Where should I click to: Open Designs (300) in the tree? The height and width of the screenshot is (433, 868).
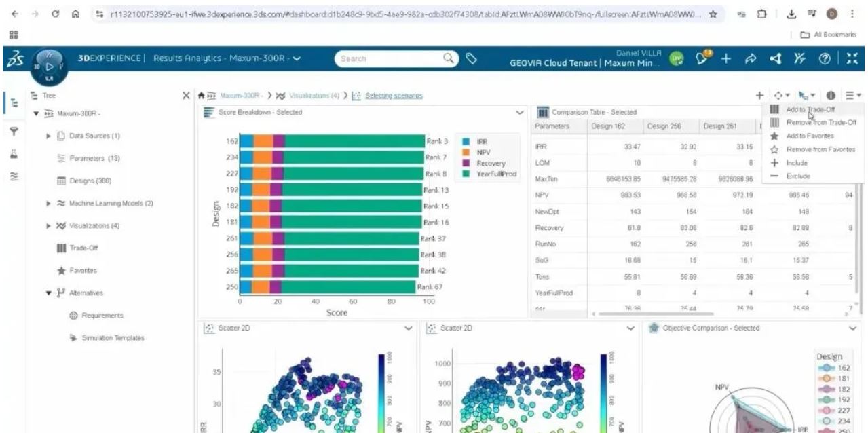(87, 181)
